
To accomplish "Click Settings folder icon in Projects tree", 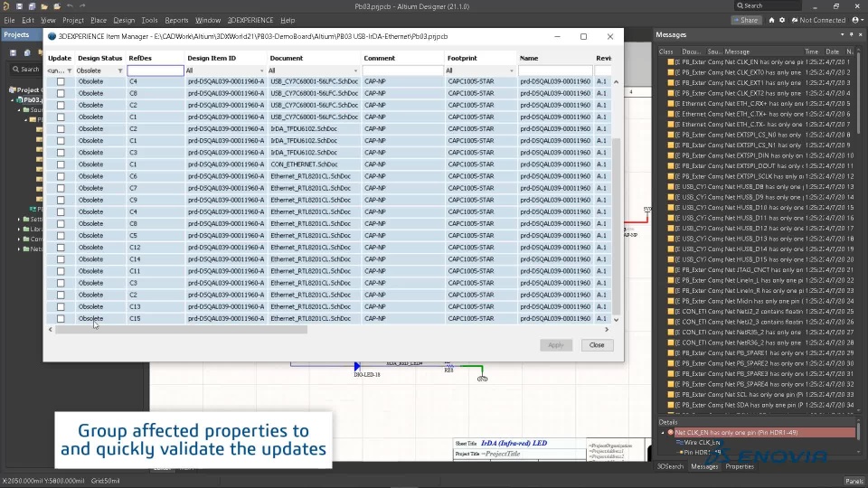I will pos(26,220).
